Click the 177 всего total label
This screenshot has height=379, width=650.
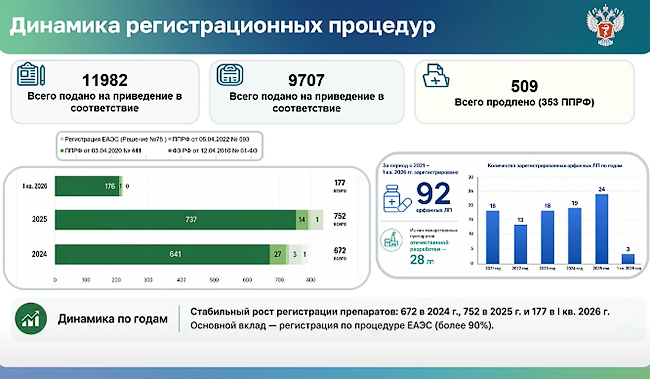point(340,186)
